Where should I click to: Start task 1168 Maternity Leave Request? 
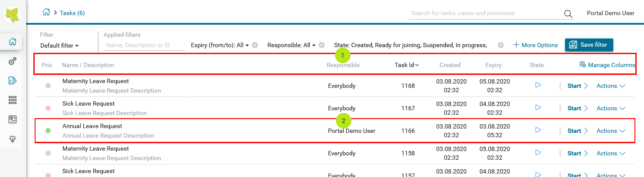coord(578,86)
